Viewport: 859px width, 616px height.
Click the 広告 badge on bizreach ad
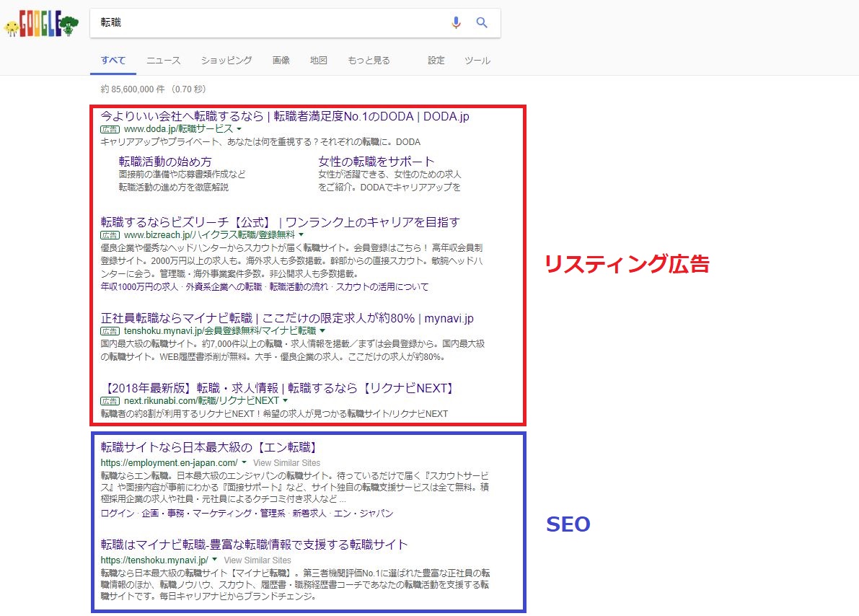(110, 235)
